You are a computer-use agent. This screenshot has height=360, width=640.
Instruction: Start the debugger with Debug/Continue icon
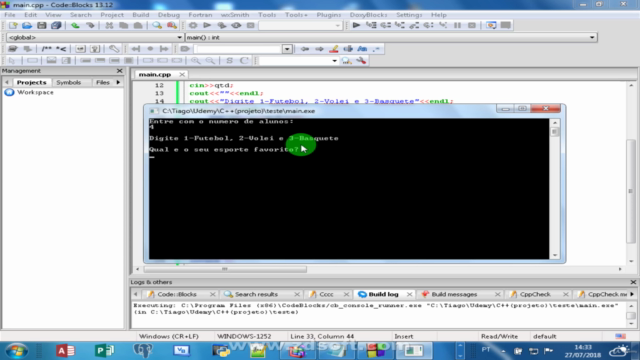point(356,25)
